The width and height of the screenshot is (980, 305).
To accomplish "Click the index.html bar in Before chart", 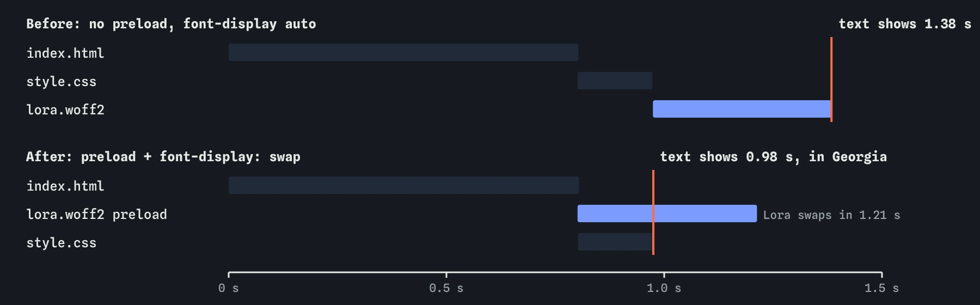I will pyautogui.click(x=403, y=52).
